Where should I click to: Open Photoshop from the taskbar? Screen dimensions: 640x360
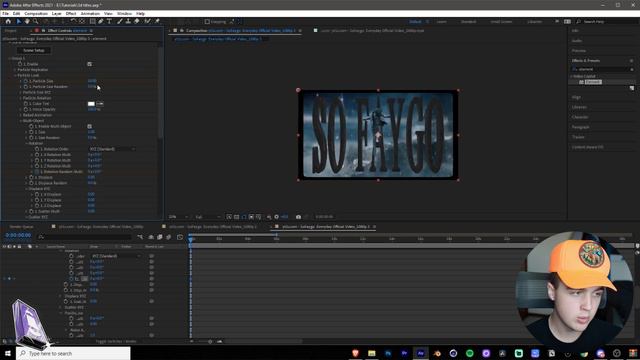tap(388, 353)
